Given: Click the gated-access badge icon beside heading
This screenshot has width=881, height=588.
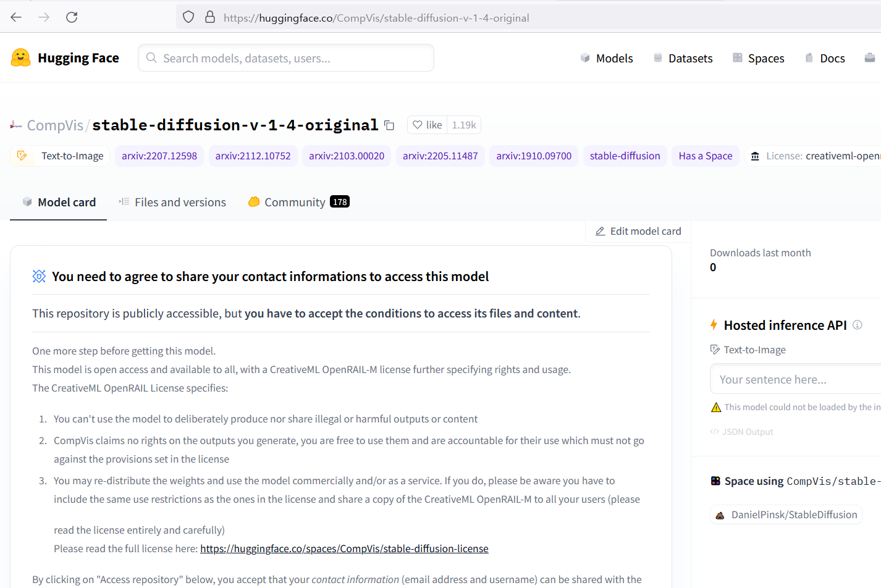Looking at the screenshot, I should [x=39, y=276].
